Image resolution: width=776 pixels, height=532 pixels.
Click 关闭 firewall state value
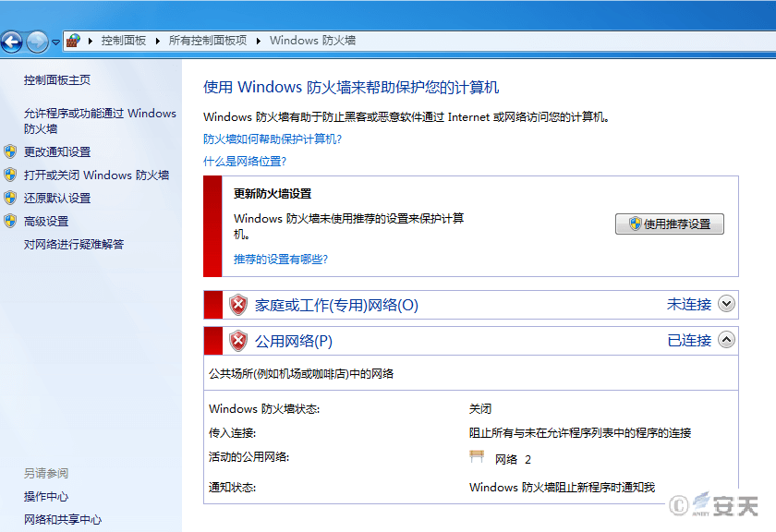pos(480,409)
